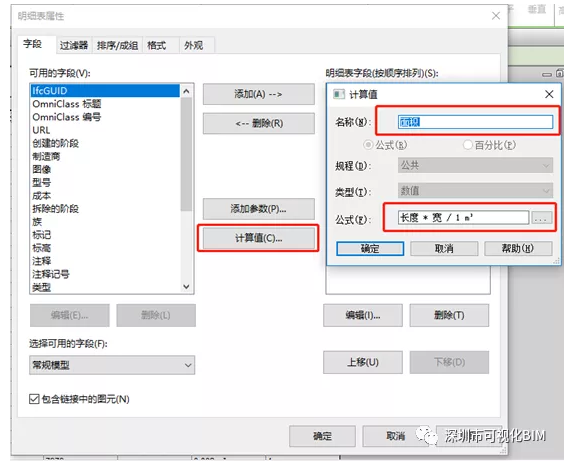Select 拆除的阶段 field
This screenshot has height=468, width=572.
click(105, 209)
